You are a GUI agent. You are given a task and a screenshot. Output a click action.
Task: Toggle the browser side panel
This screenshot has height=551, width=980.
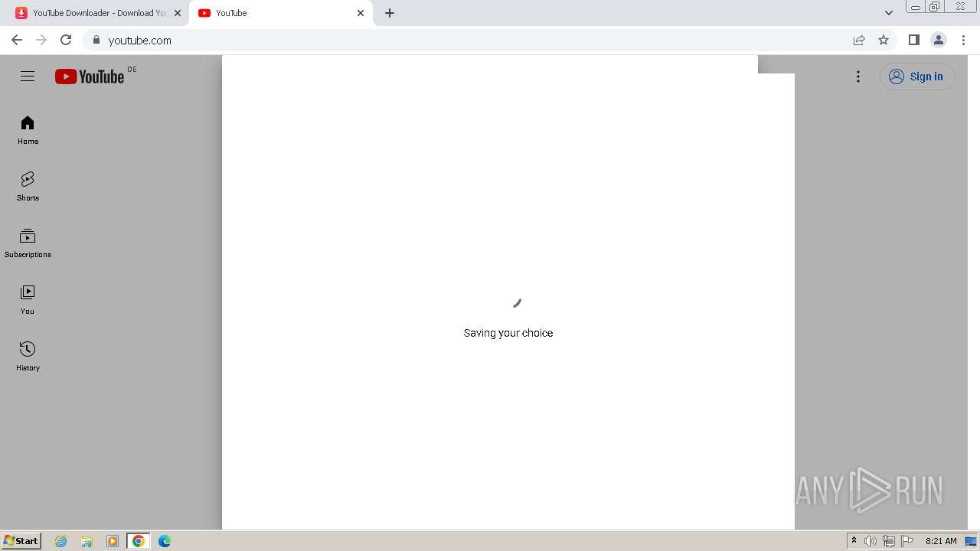tap(913, 40)
